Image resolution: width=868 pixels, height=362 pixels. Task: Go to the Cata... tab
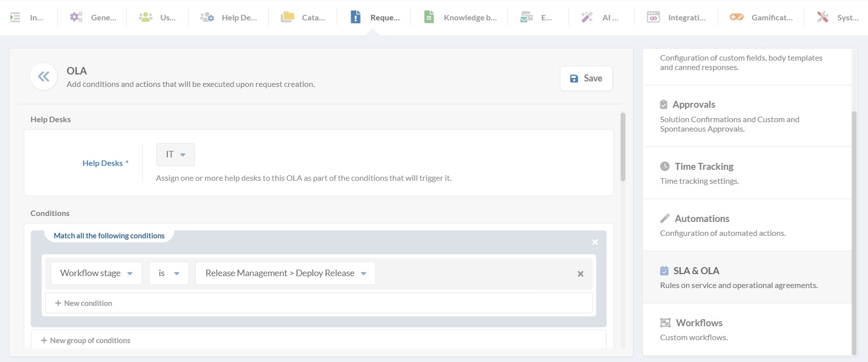coord(303,17)
